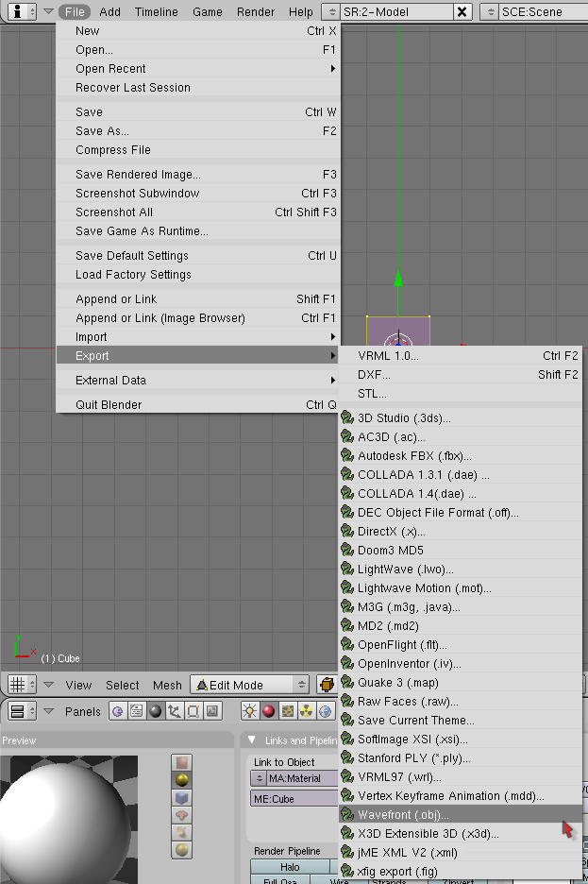Open the Logic context buttons in Panels header
The width and height of the screenshot is (588, 884).
click(118, 711)
